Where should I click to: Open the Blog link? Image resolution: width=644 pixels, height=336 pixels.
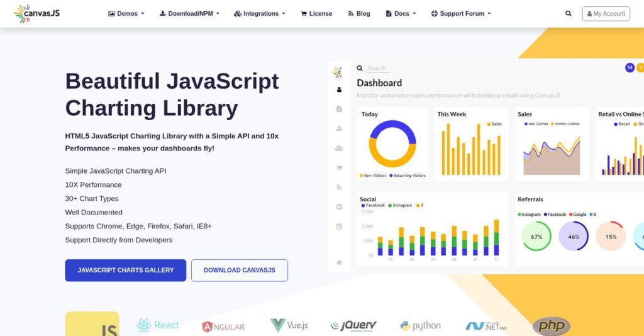(359, 14)
